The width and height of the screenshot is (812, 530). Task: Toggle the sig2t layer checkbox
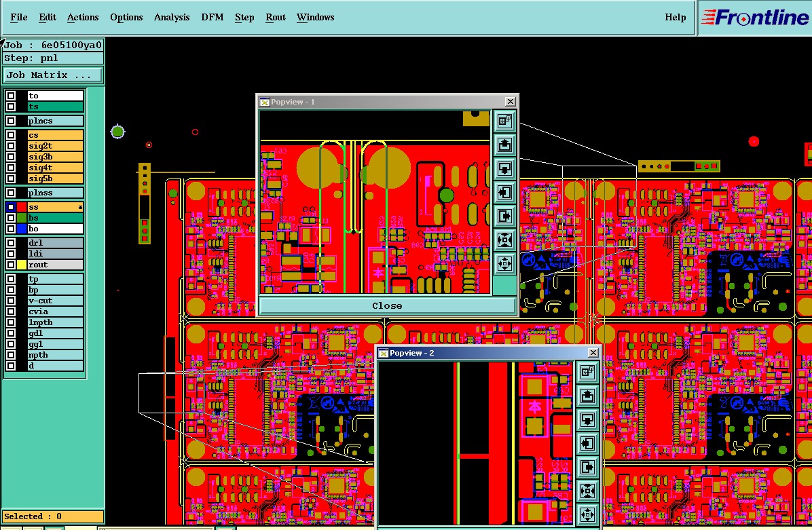click(11, 146)
